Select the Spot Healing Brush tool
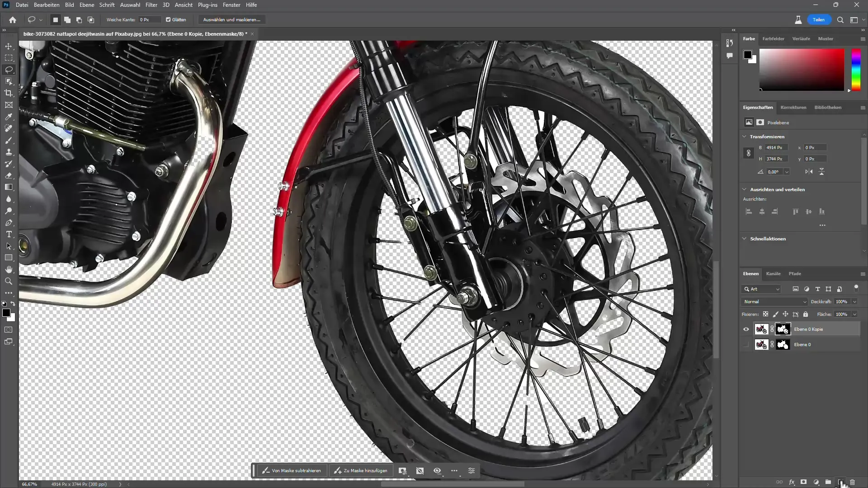This screenshot has height=488, width=868. 9,128
